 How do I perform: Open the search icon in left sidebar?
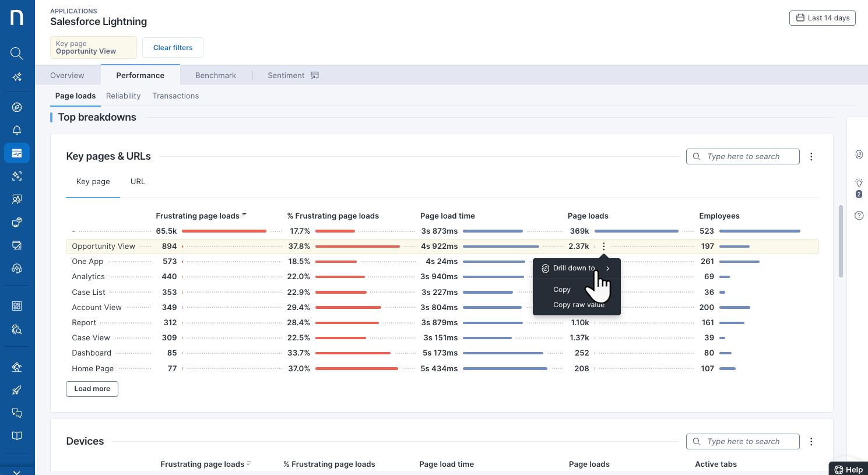tap(17, 54)
